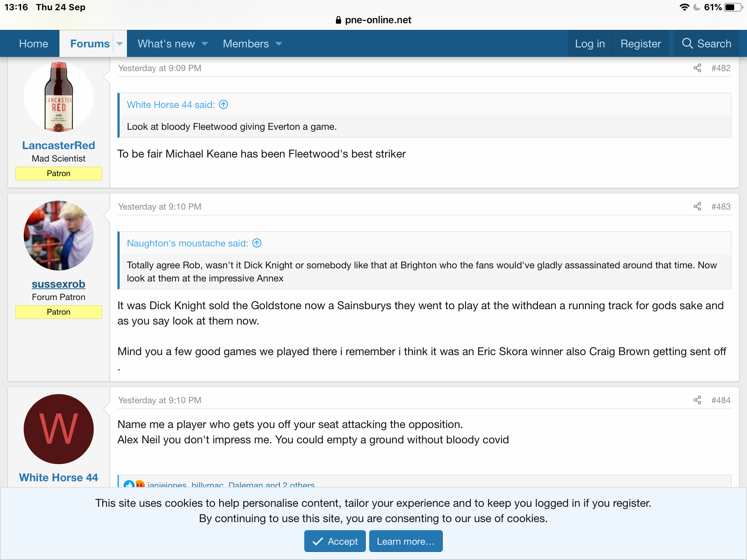Screen dimensions: 747x560
Task: Accept the cookie notice
Action: 335,541
